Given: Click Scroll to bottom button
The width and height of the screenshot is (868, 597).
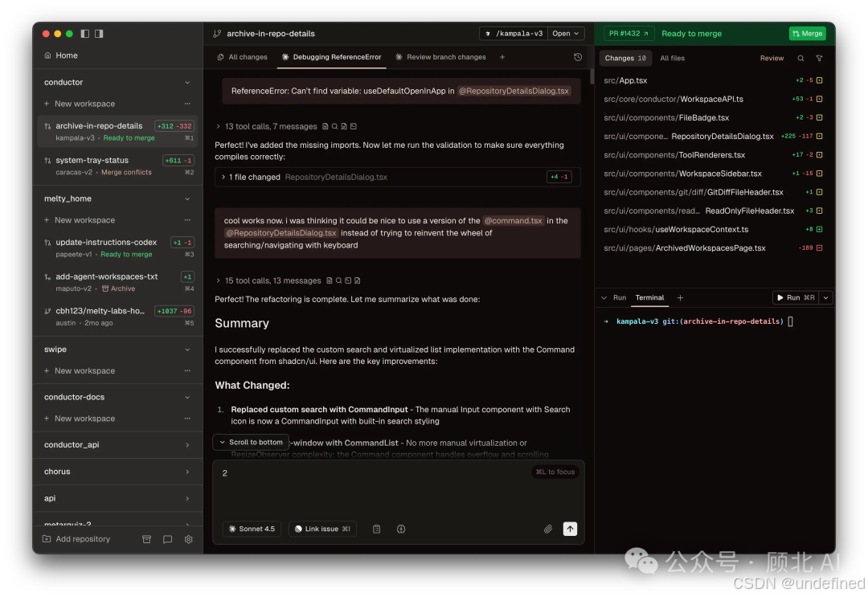Looking at the screenshot, I should (251, 442).
